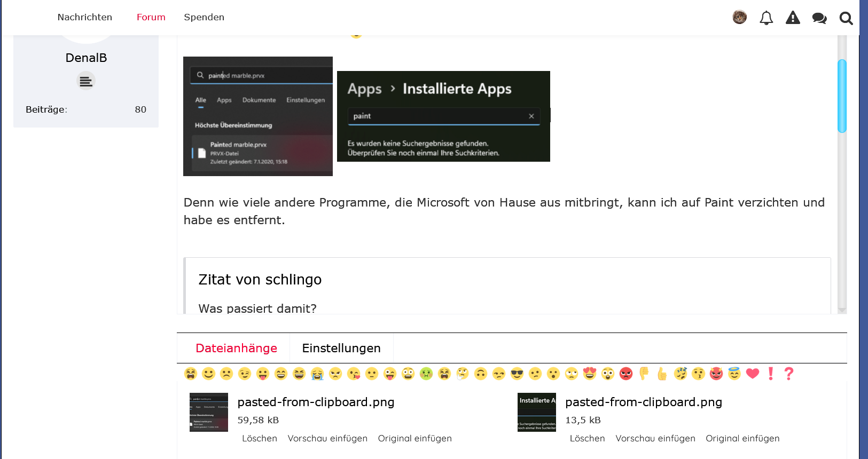Click Löschen for the 59,58 kB attachment
The width and height of the screenshot is (868, 459).
[260, 438]
